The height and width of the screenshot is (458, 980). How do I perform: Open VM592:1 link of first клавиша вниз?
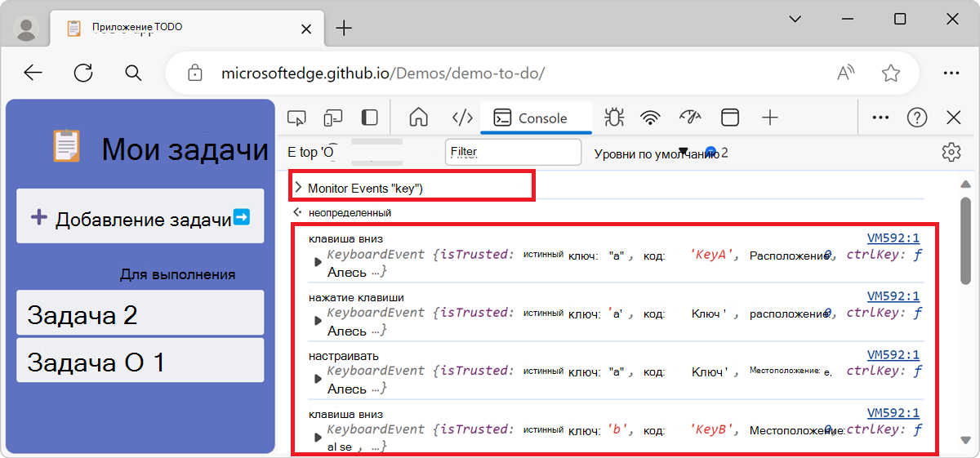893,238
